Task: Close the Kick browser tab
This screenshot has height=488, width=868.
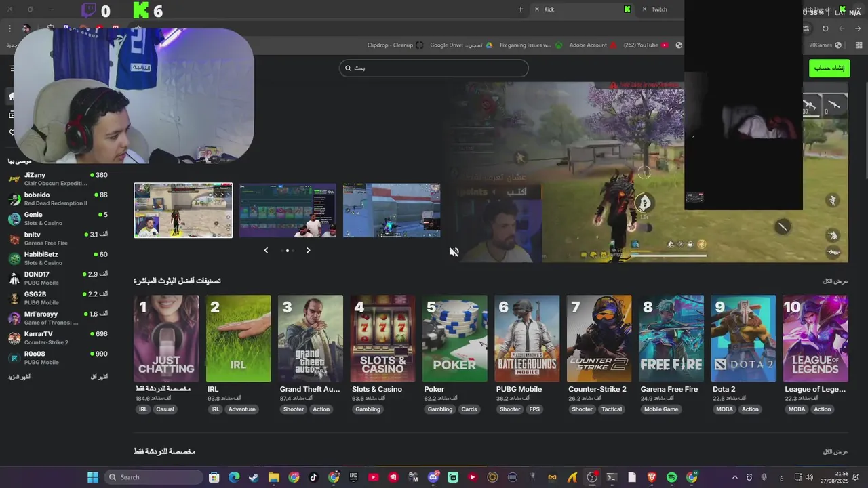Action: click(537, 9)
